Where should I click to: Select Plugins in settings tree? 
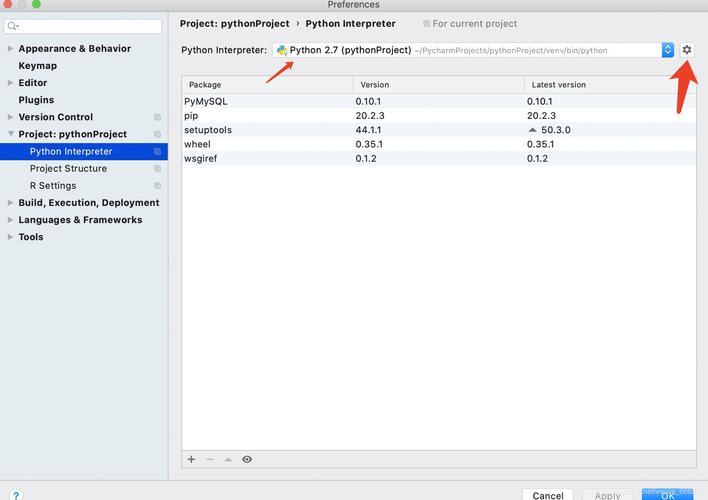[36, 100]
